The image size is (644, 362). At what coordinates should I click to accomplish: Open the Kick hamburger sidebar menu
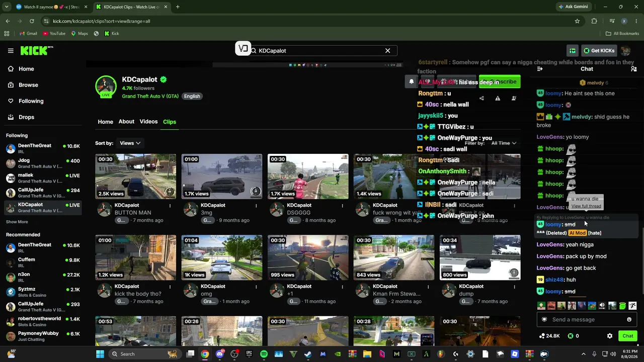(11, 51)
